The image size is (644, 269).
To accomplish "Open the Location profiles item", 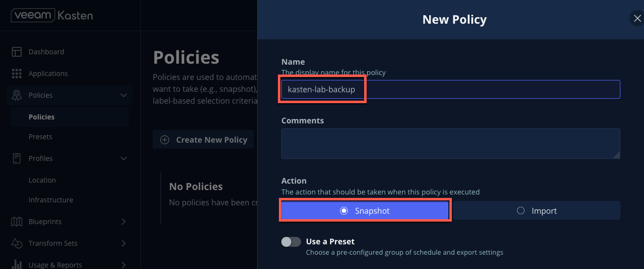I will click(42, 180).
